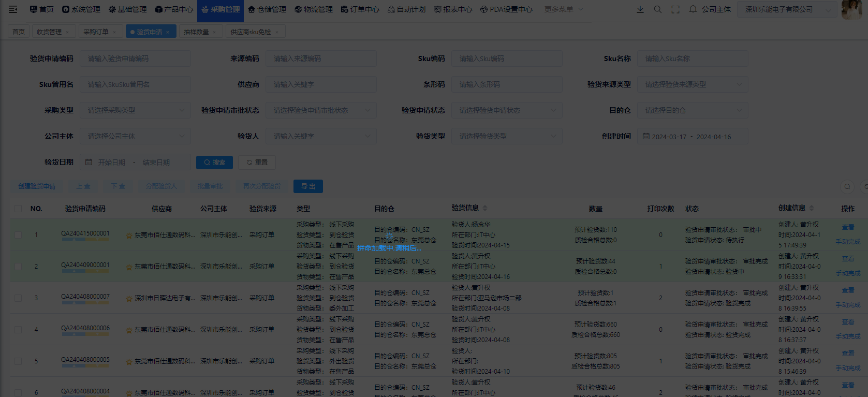Click the 搜索 search button
The height and width of the screenshot is (397, 868).
click(214, 163)
